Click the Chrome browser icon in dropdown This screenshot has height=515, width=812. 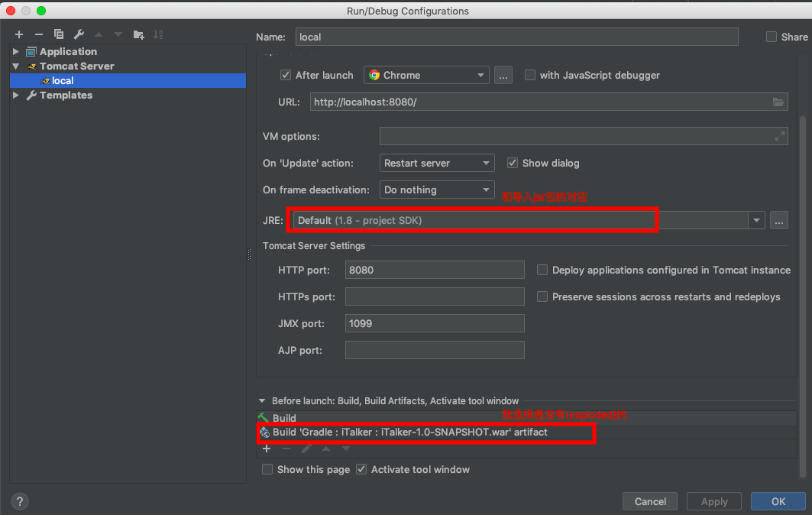pyautogui.click(x=374, y=75)
